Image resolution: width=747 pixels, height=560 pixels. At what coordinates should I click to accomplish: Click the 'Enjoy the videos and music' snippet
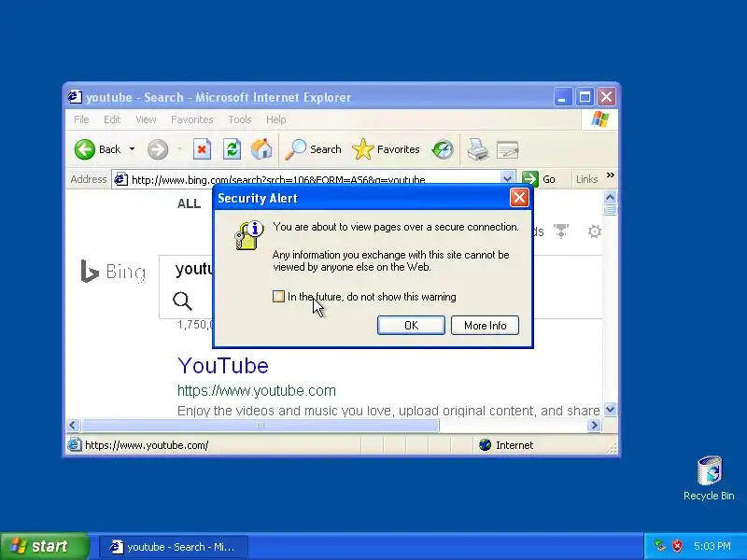click(388, 411)
